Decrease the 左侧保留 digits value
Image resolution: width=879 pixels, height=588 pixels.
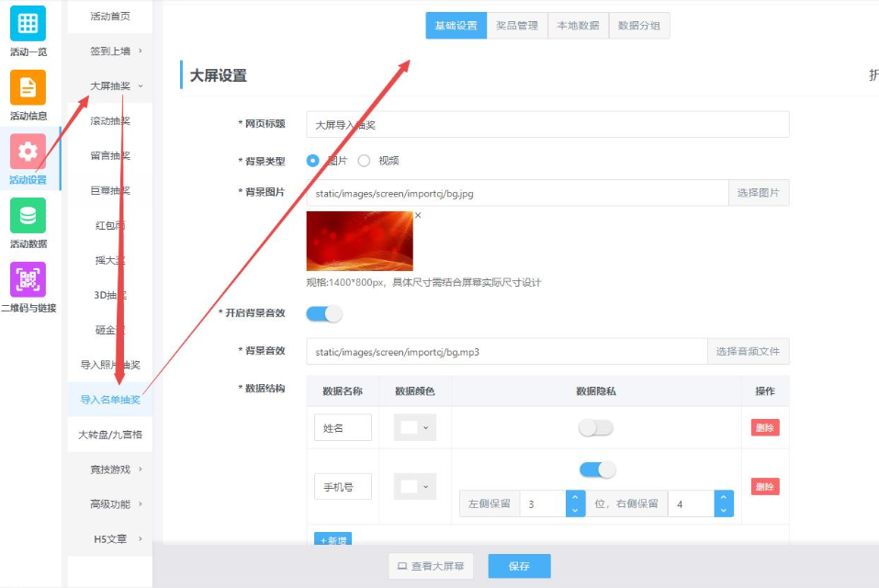click(x=575, y=510)
